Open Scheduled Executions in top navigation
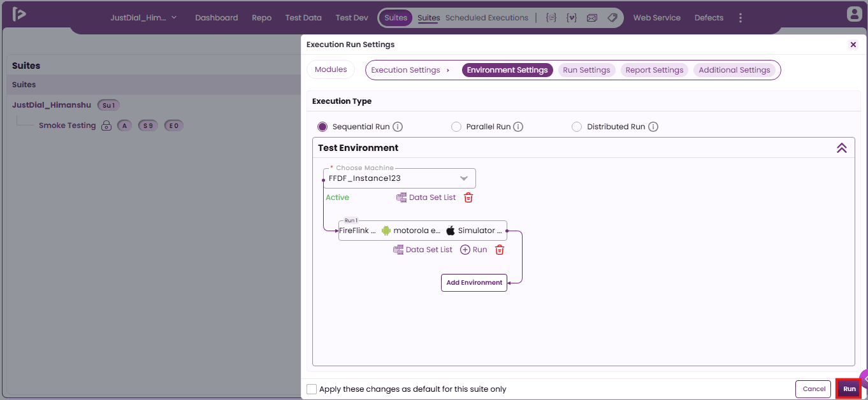This screenshot has height=400, width=868. click(487, 18)
